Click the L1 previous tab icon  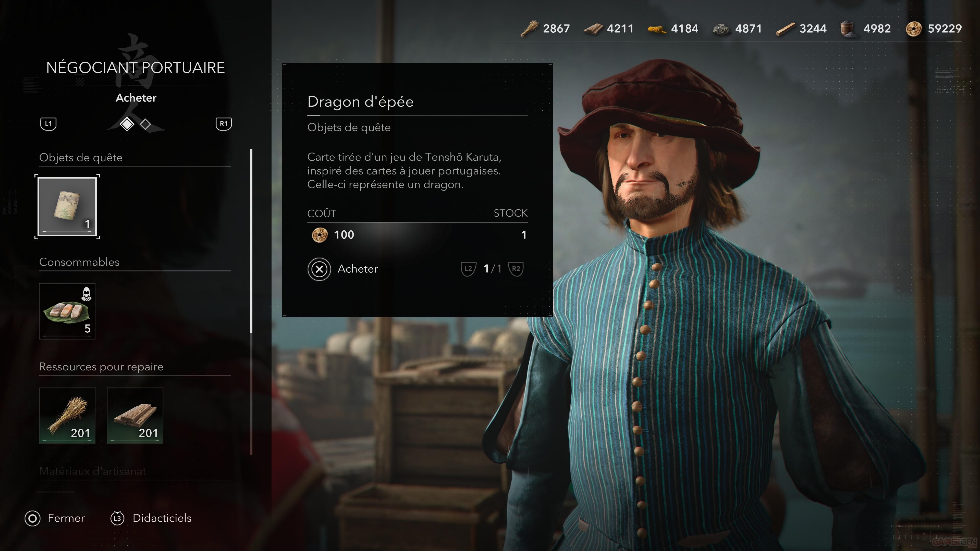point(48,123)
